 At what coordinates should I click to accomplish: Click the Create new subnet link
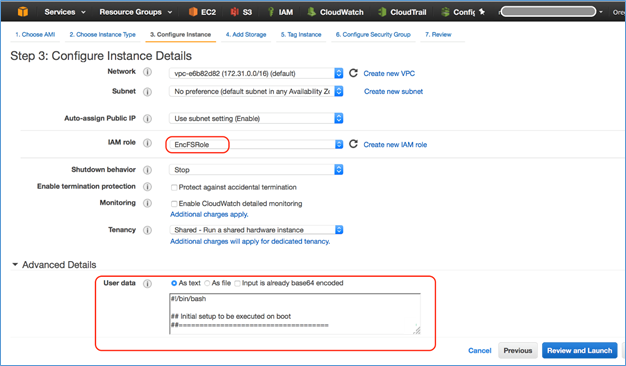click(393, 91)
